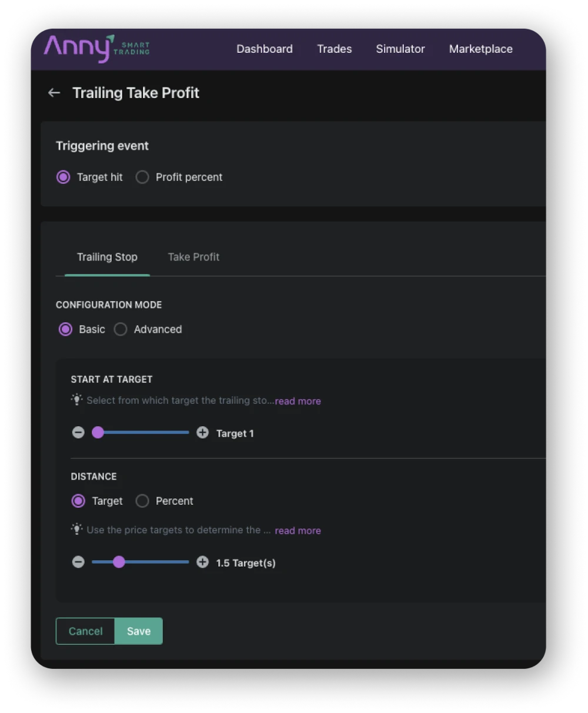The height and width of the screenshot is (713, 588).
Task: Click the lightbulb hint icon under Start at Target
Action: coord(77,400)
